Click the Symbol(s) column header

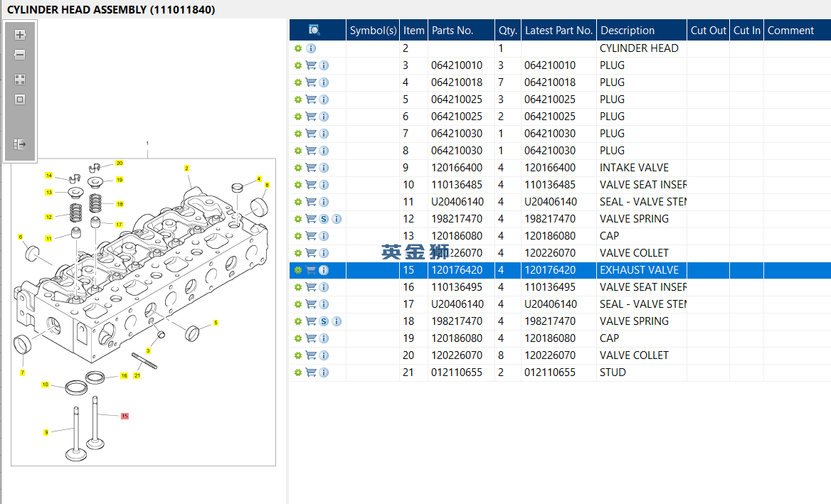[373, 30]
